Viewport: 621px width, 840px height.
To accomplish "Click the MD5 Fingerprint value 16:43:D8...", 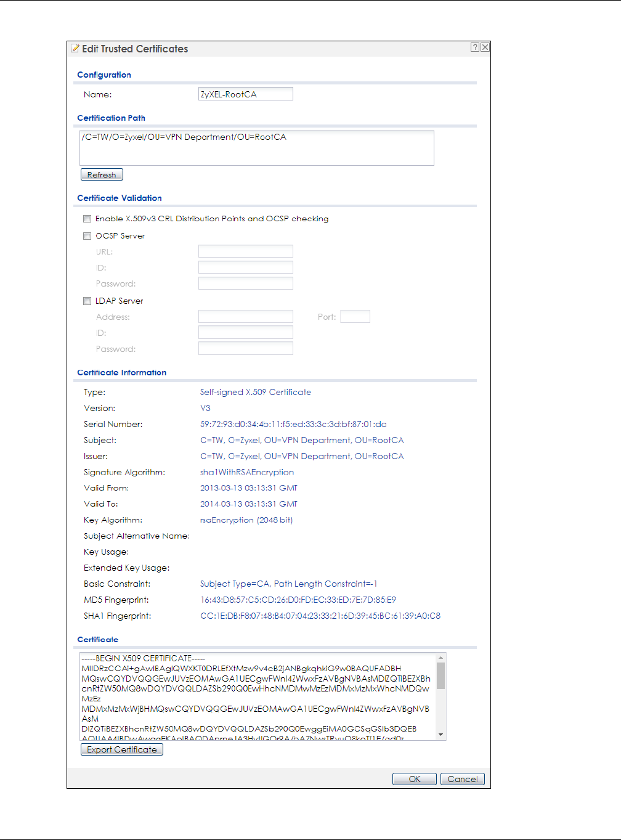I will point(298,600).
